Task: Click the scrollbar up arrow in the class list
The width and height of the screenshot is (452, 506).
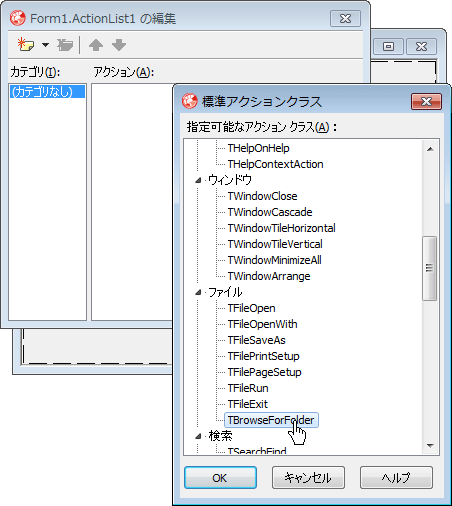Action: tap(430, 149)
